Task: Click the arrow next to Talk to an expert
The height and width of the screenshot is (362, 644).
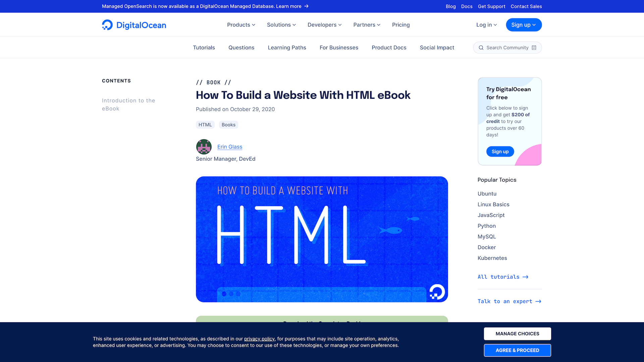Action: [538, 301]
